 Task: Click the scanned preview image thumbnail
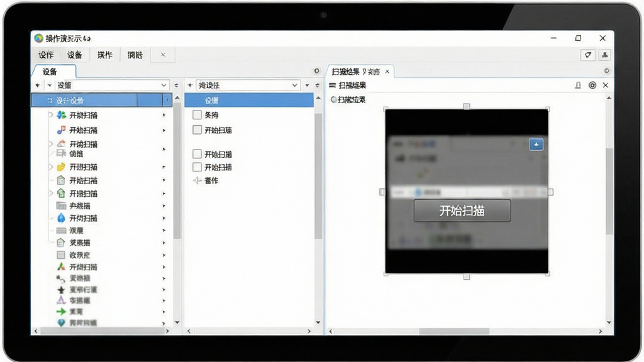click(467, 191)
